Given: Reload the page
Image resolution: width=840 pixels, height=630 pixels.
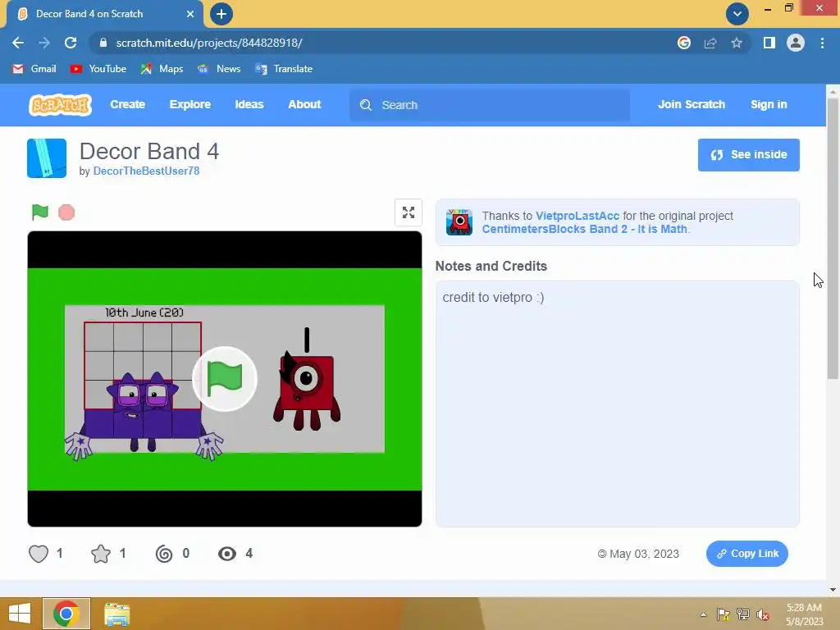Looking at the screenshot, I should [71, 43].
